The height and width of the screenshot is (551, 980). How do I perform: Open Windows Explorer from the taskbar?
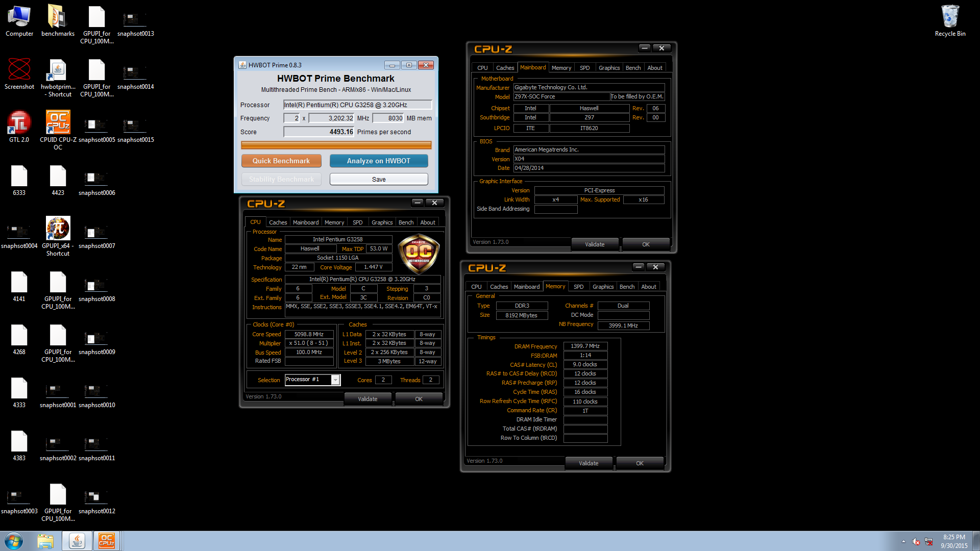[45, 541]
